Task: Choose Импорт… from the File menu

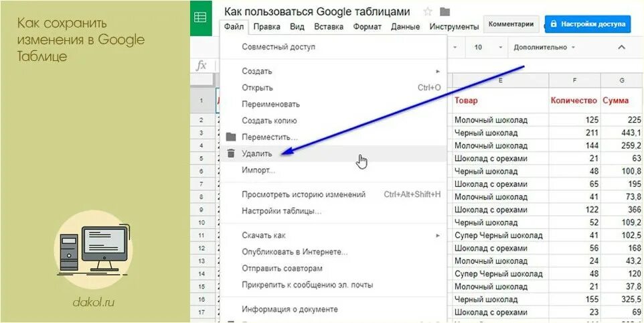Action: 333,170
